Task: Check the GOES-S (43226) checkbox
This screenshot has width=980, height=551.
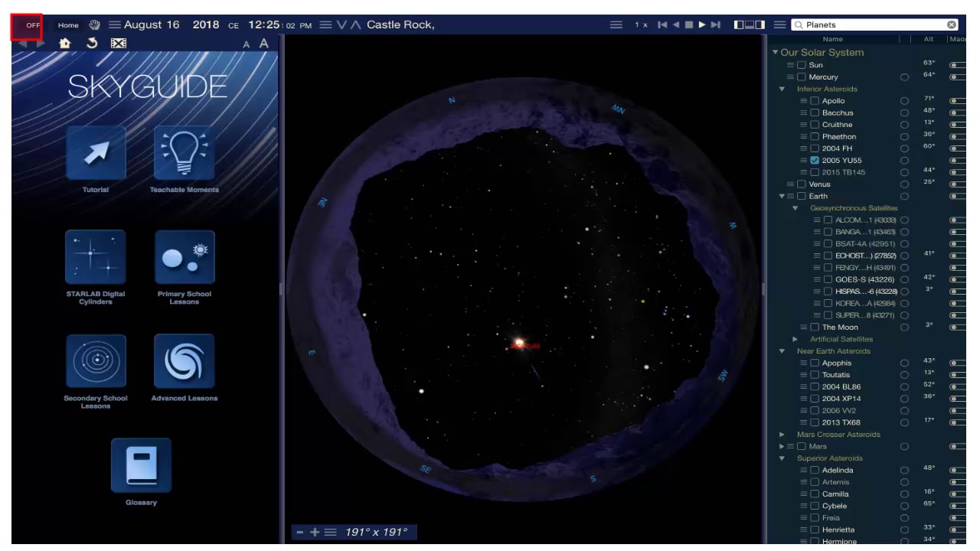Action: [828, 279]
